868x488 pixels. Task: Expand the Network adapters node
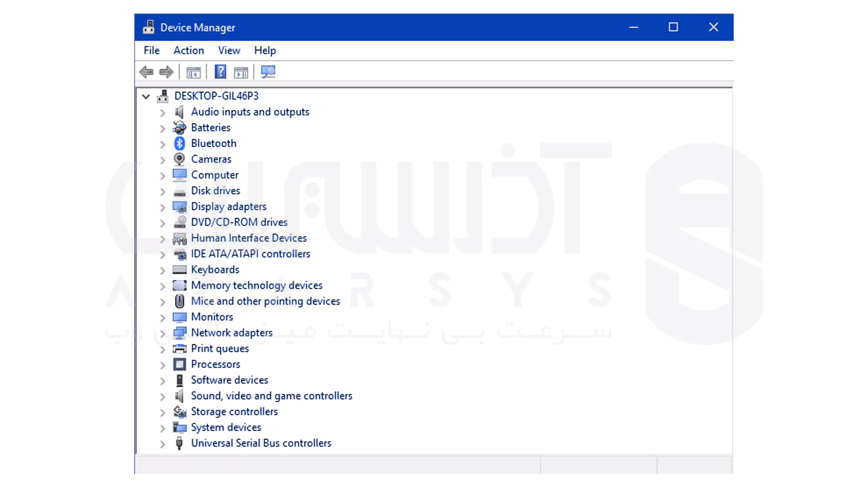coord(163,334)
